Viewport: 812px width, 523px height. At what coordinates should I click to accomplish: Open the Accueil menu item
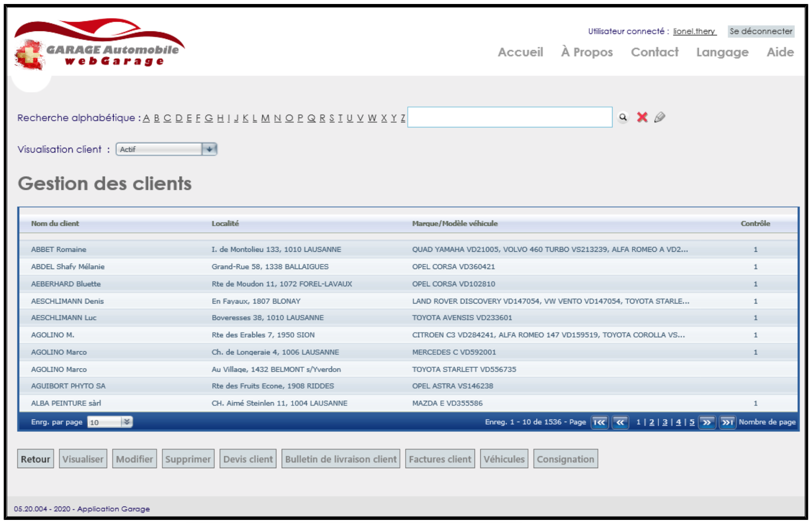tap(520, 52)
